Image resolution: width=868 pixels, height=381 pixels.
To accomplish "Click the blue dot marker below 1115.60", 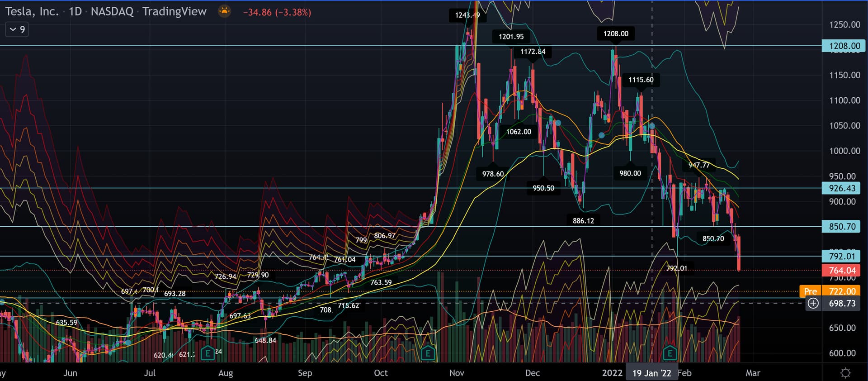I will click(x=652, y=126).
